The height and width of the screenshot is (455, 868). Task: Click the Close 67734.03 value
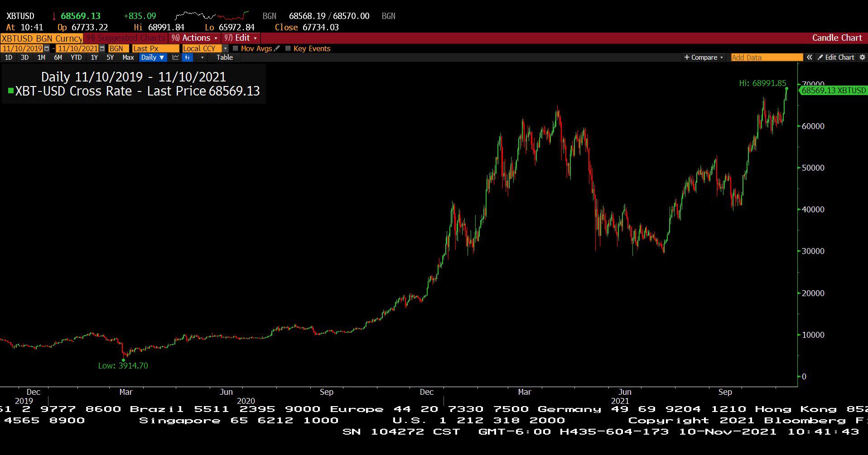pos(307,28)
